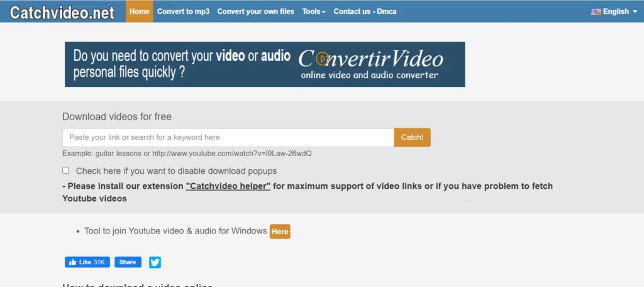Open the ConvertirVideo converter banner

[264, 64]
